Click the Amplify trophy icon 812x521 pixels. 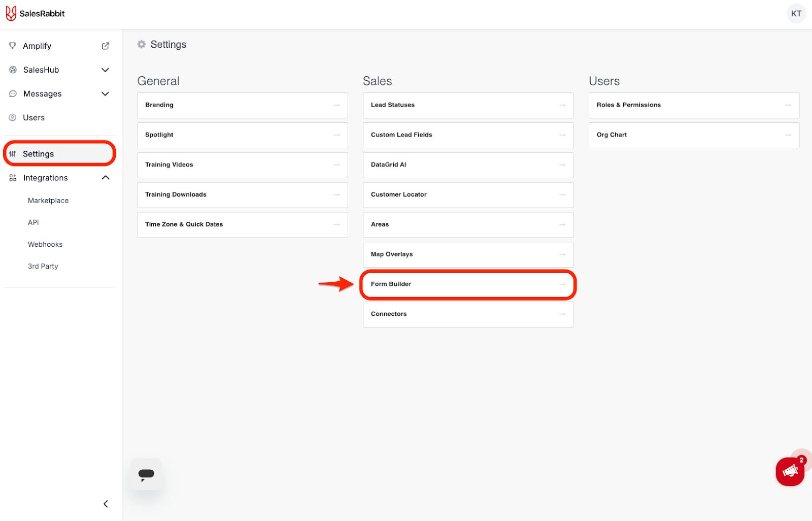[x=13, y=46]
